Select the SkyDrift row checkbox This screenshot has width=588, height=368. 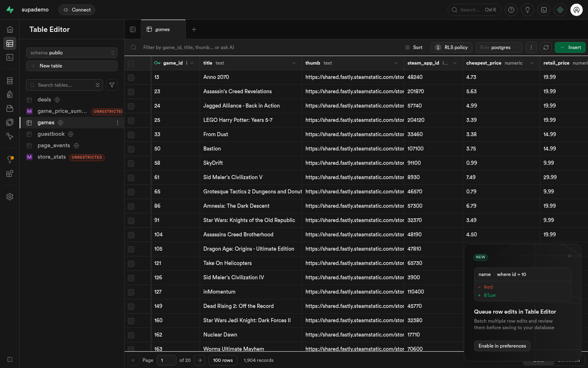(x=131, y=163)
